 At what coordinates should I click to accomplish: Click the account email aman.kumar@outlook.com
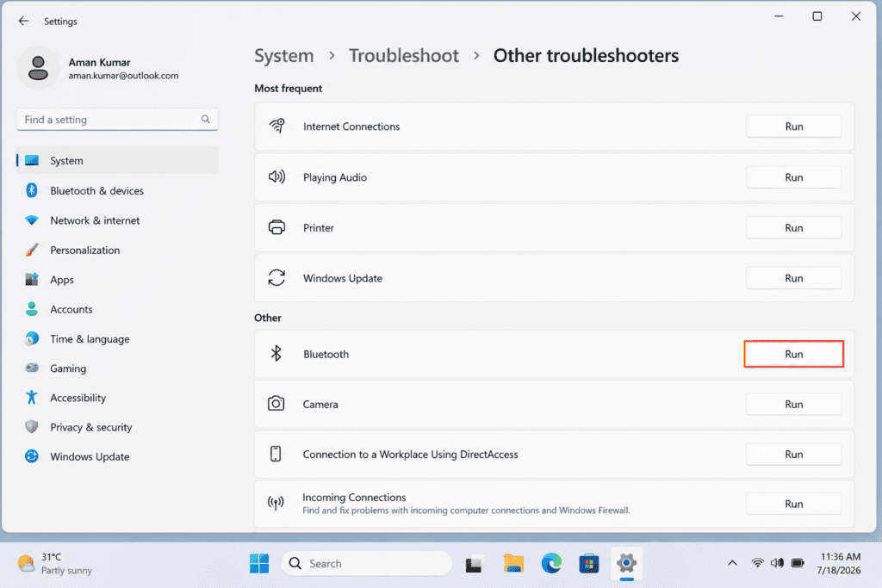coord(124,75)
